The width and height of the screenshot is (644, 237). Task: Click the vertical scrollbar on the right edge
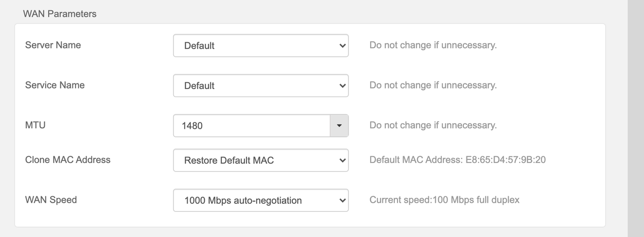(x=636, y=118)
